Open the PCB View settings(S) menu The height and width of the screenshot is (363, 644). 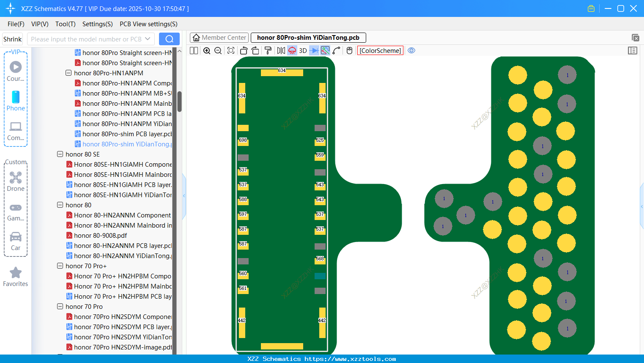148,24
